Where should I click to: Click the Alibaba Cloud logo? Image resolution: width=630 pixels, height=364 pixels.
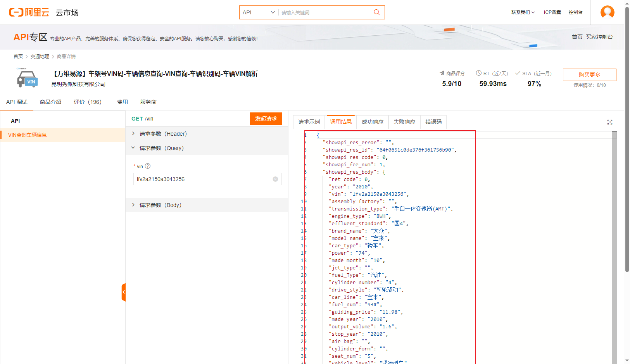29,12
